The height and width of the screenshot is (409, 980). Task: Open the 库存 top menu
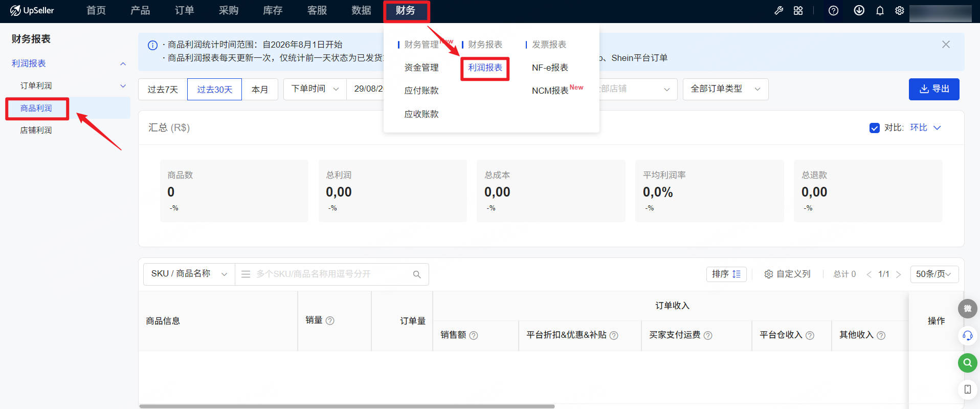(273, 10)
